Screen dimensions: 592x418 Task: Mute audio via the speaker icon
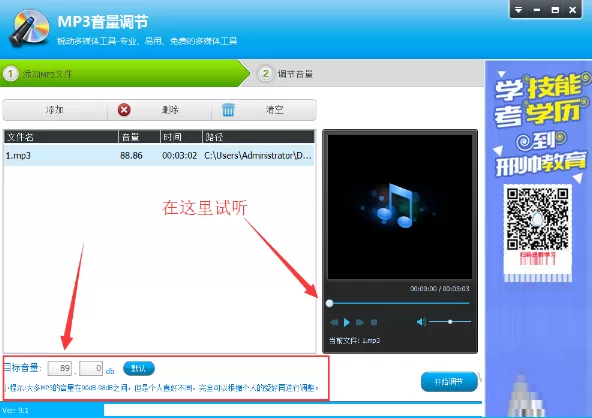(x=421, y=322)
